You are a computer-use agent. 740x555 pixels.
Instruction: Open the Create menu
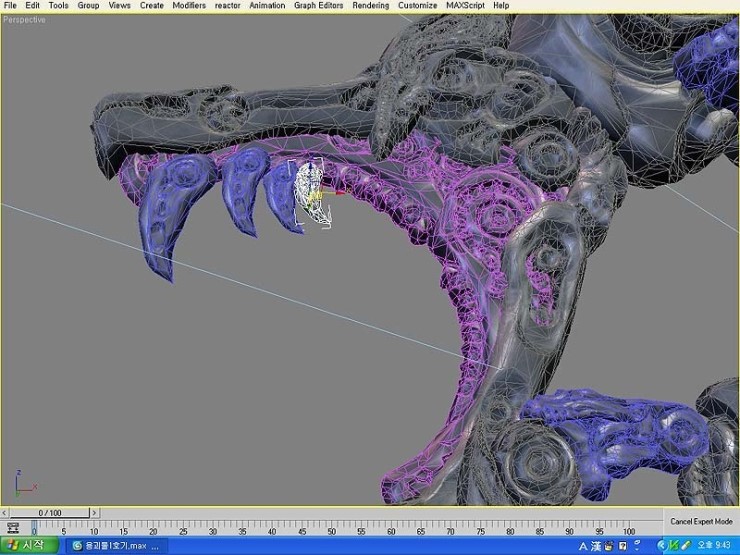151,6
